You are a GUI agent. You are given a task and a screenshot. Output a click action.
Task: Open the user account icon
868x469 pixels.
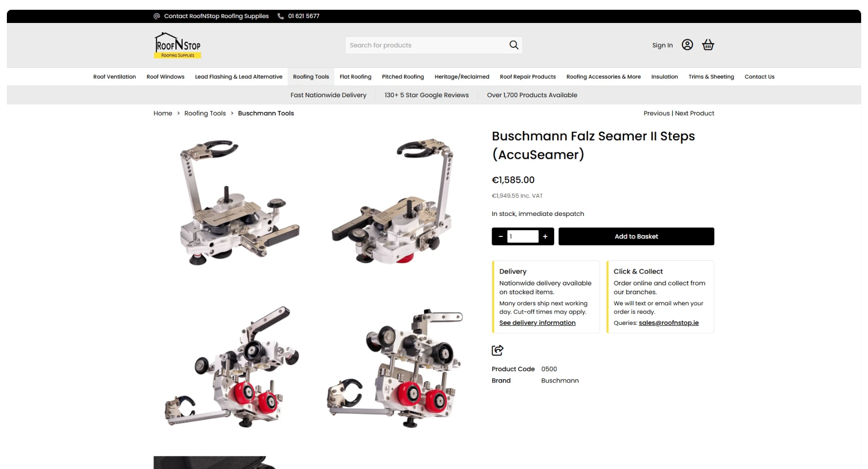[x=687, y=45]
